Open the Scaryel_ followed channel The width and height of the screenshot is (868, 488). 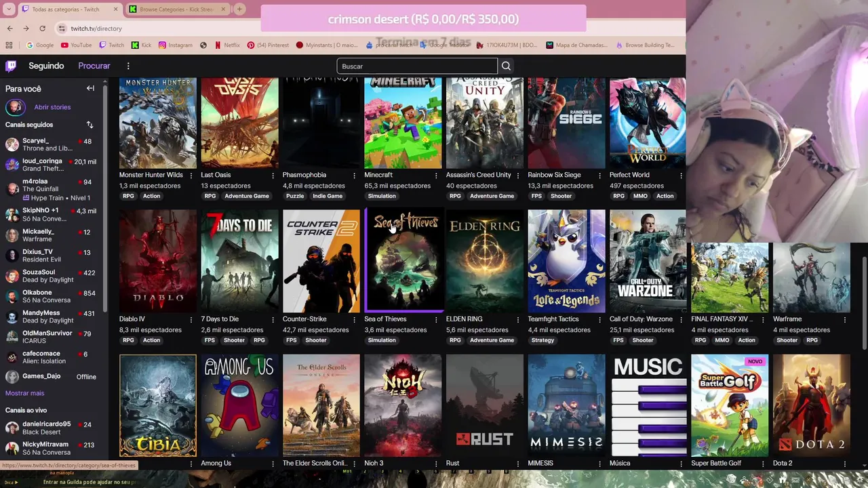coord(50,144)
